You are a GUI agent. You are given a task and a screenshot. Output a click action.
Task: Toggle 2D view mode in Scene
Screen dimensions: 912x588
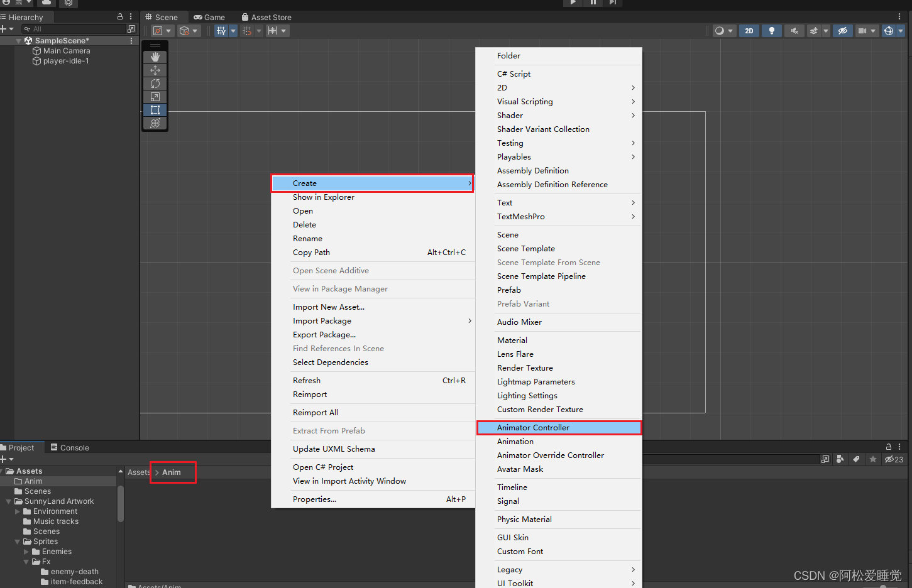pos(749,31)
